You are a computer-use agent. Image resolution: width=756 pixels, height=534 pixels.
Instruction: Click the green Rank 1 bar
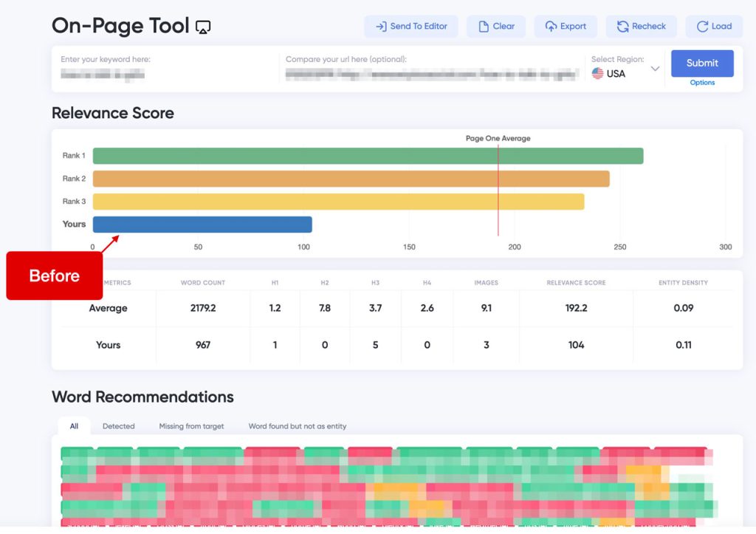368,156
